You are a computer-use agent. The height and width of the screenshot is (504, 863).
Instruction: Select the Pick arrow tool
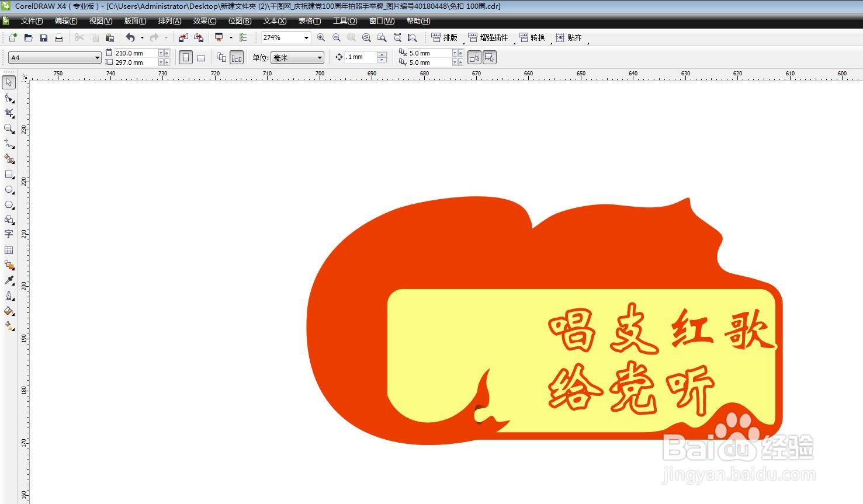(9, 82)
